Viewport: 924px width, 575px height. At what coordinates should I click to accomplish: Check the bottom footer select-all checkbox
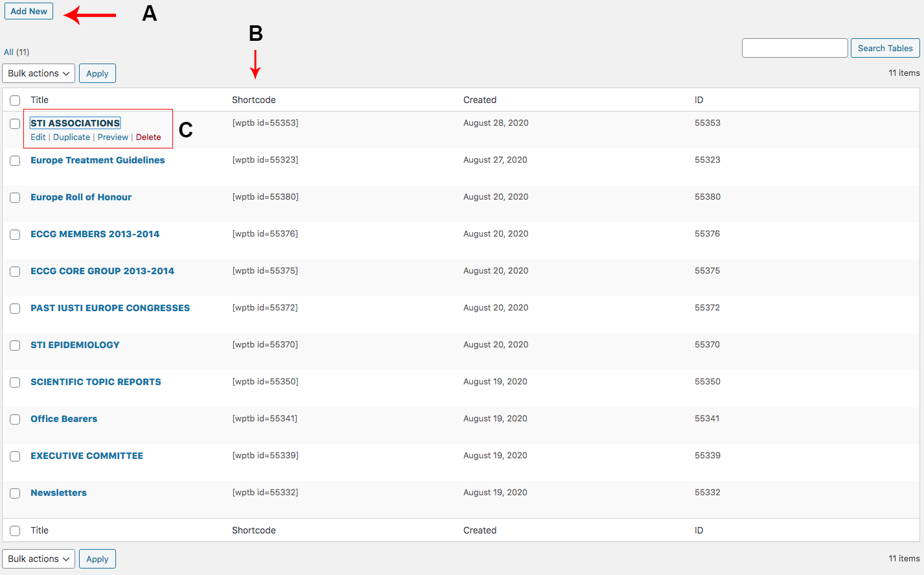point(15,530)
